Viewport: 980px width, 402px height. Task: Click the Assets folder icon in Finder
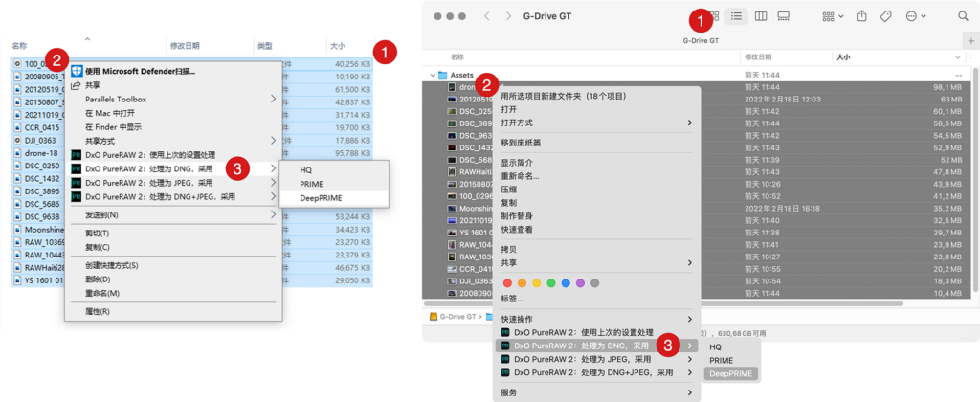(442, 75)
